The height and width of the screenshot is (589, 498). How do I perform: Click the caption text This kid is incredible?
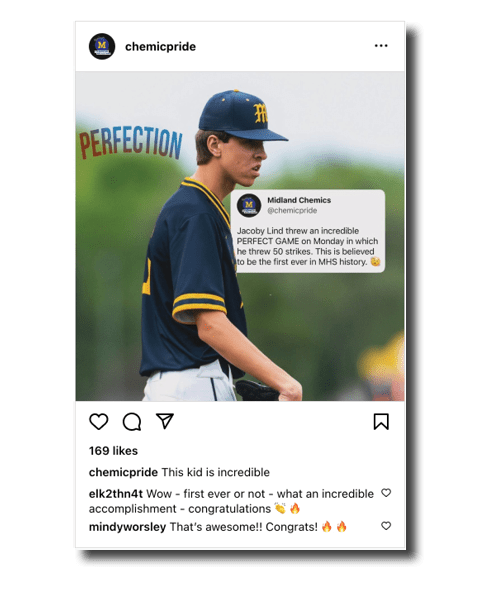pyautogui.click(x=216, y=472)
